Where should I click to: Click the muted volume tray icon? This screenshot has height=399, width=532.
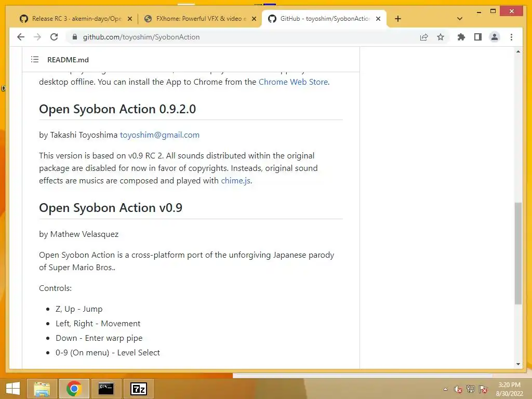(x=458, y=390)
